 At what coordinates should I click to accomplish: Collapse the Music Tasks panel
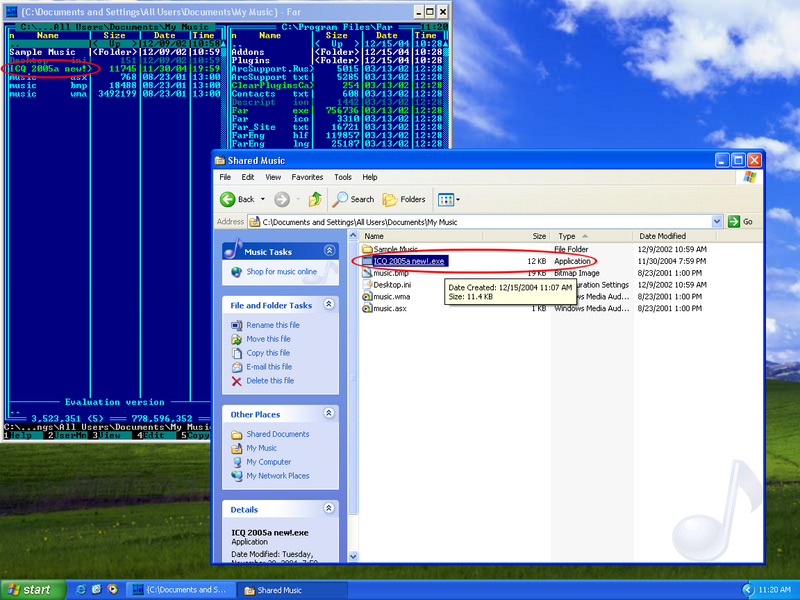[329, 251]
